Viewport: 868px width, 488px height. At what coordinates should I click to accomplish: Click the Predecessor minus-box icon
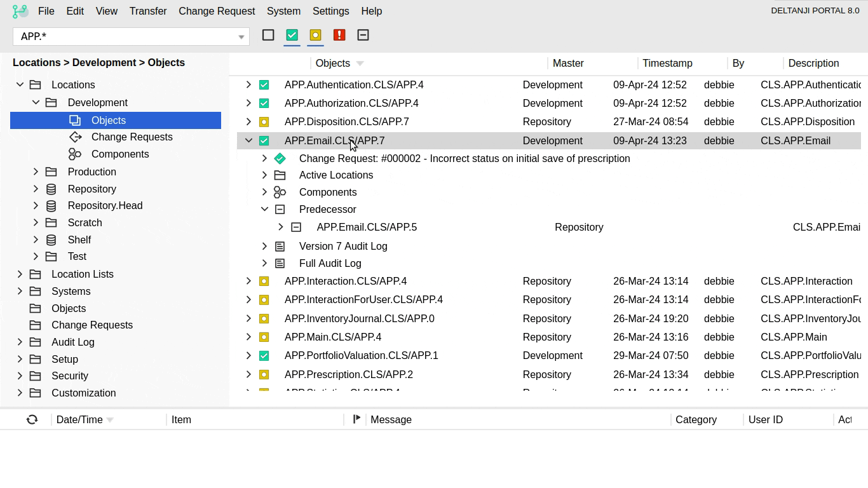[x=280, y=209]
